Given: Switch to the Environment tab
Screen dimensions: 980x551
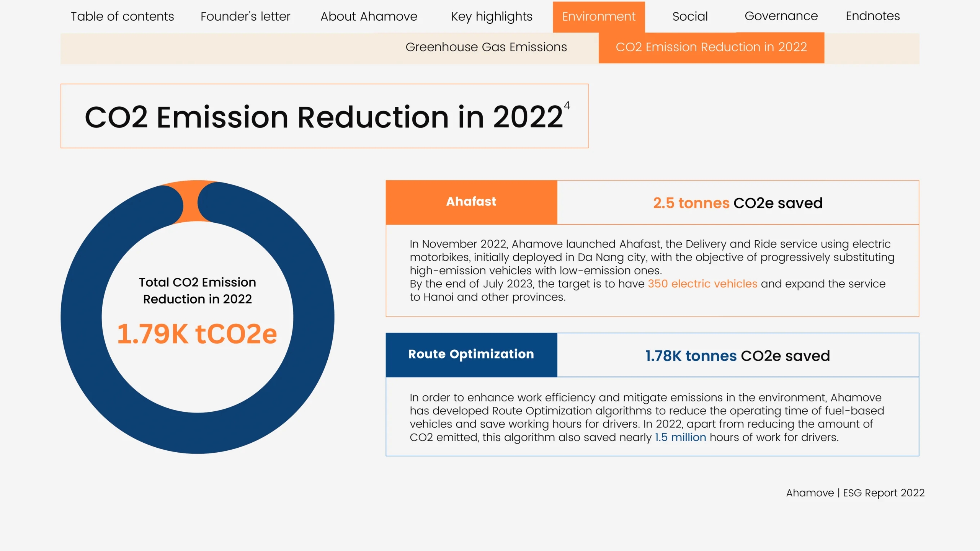Looking at the screenshot, I should [598, 16].
